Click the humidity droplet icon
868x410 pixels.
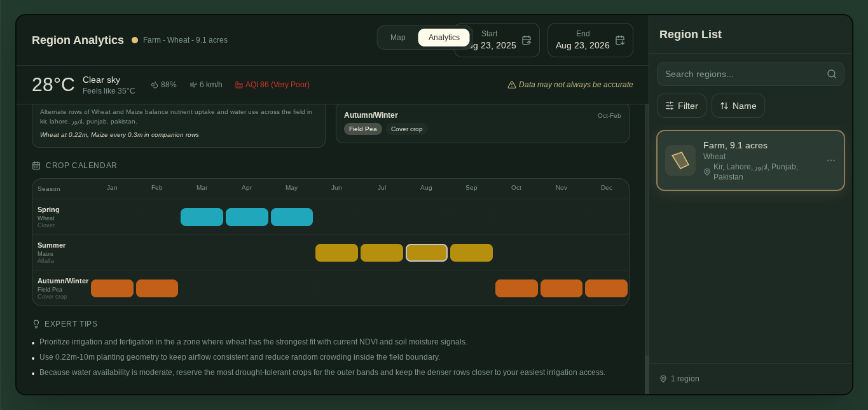155,85
